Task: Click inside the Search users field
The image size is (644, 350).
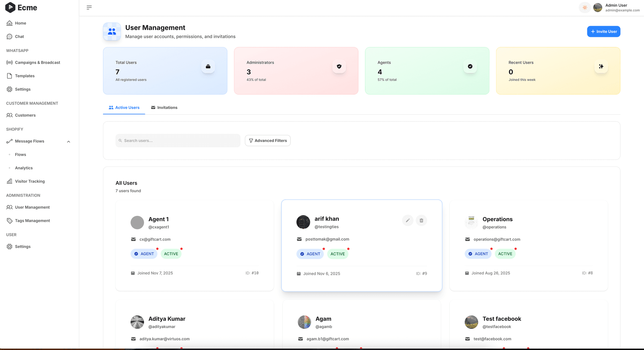Action: pos(178,140)
